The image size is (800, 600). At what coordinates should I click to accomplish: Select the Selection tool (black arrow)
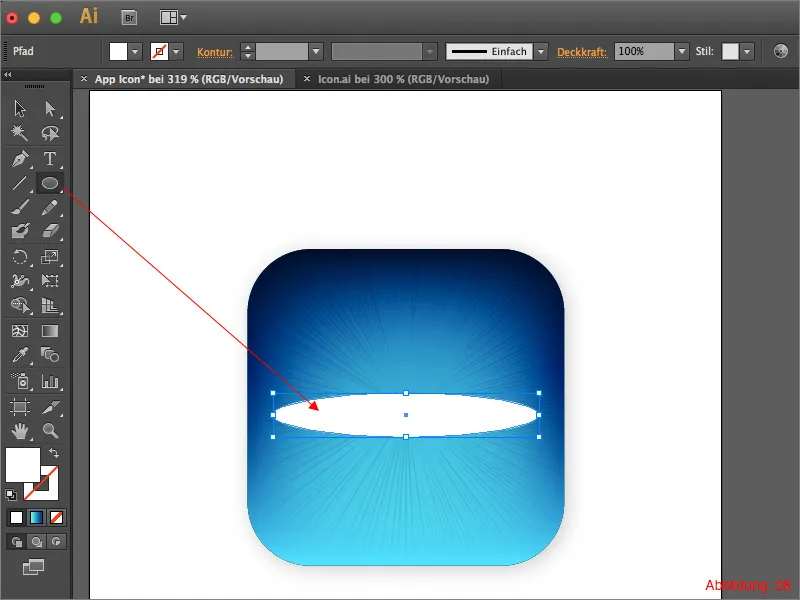tap(20, 109)
